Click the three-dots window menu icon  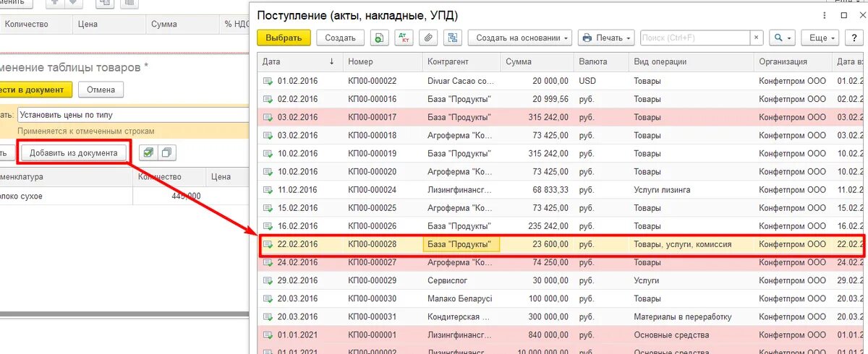824,15
